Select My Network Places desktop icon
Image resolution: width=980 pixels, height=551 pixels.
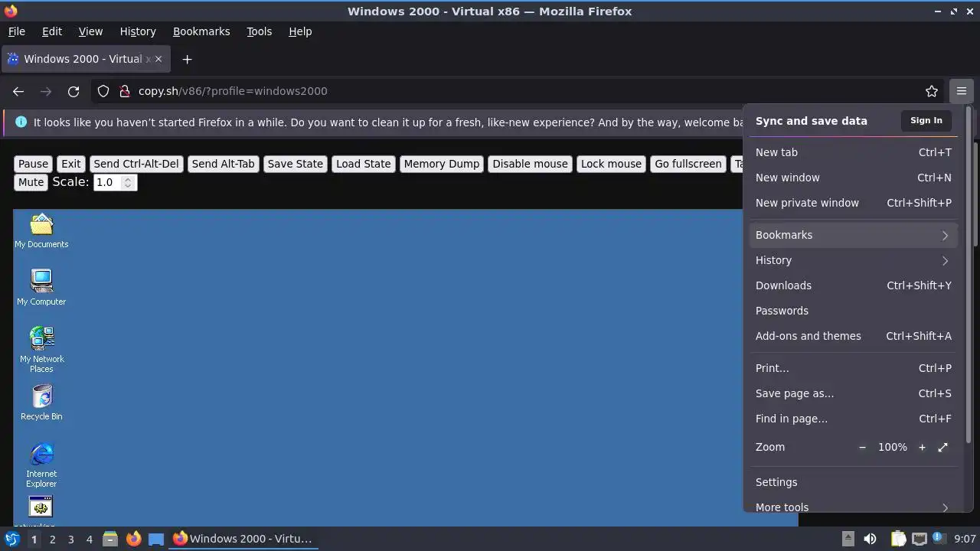click(41, 349)
